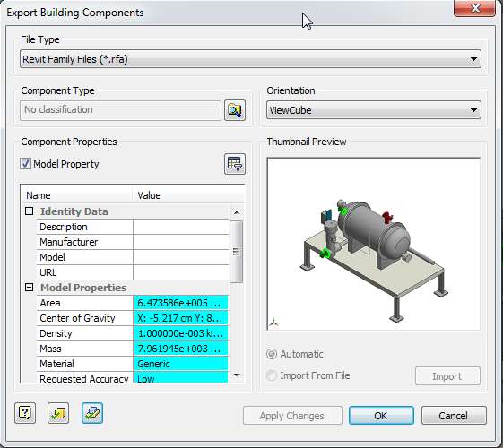This screenshot has height=448, width=503.
Task: Click the Apply Changes button
Action: click(x=292, y=416)
